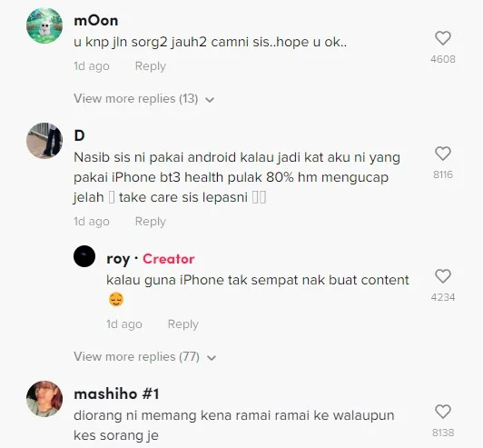
Task: Open username mashiho #1
Action: tap(116, 394)
